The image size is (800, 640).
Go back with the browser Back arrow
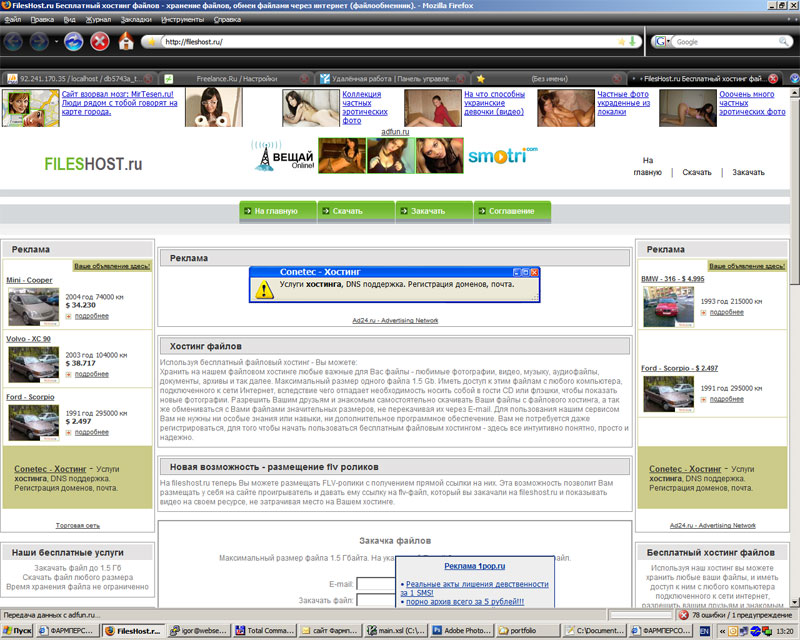pyautogui.click(x=13, y=41)
